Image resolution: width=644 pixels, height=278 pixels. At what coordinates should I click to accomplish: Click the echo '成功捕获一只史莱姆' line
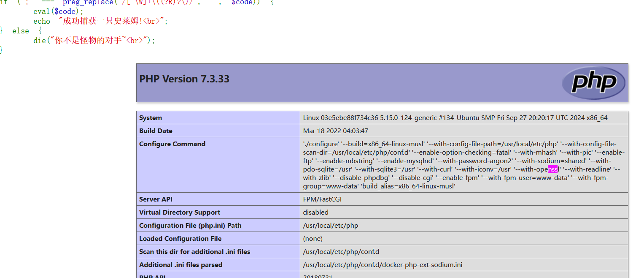point(101,21)
